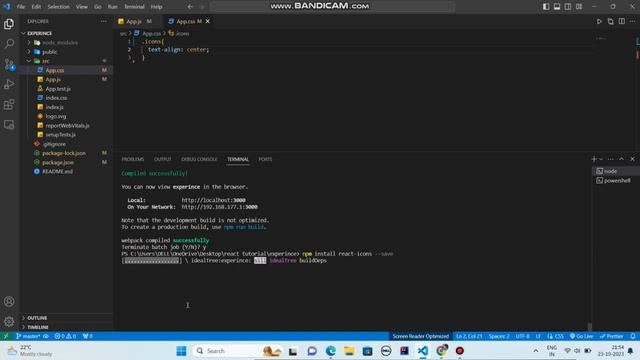Viewport: 640px width, 360px height.
Task: Switch to the DEBUG CONSOLE panel tab
Action: click(199, 159)
